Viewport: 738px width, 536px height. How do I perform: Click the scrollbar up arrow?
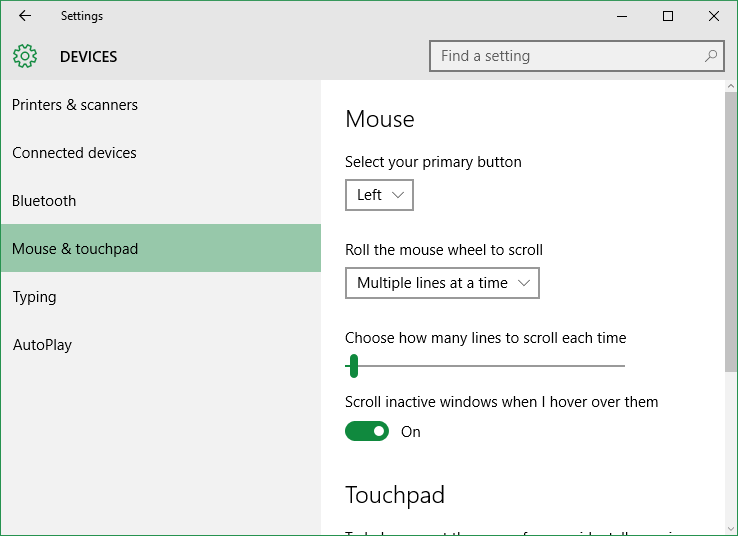pos(730,86)
